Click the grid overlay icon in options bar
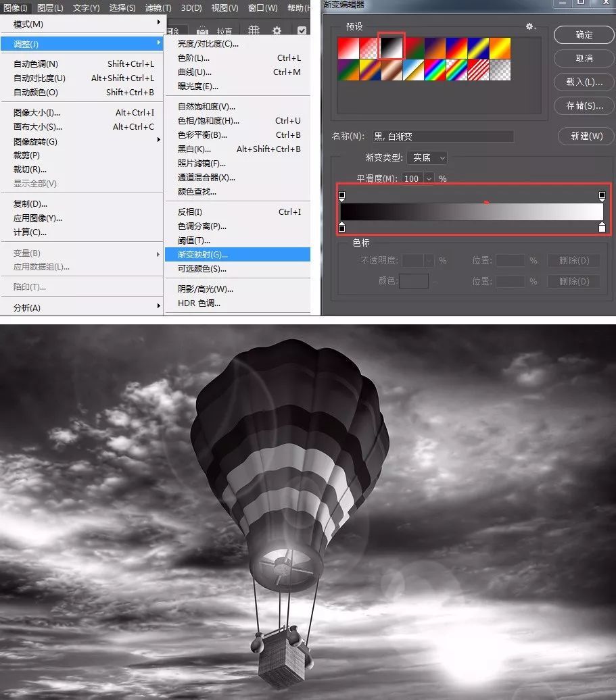Screen dimensions: 616x700 click(254, 30)
